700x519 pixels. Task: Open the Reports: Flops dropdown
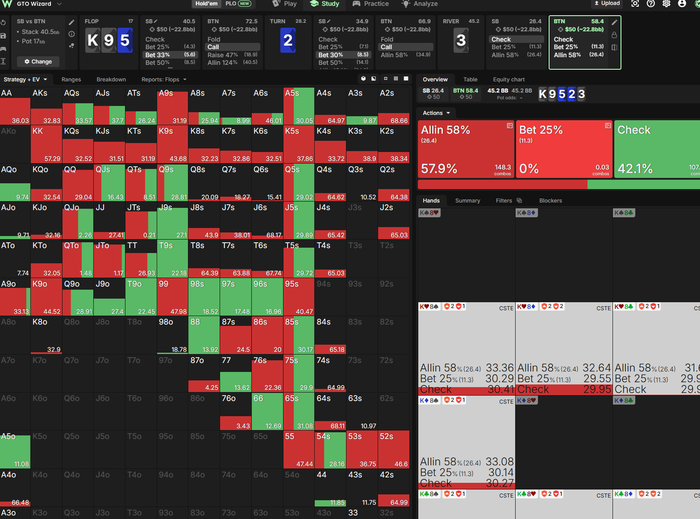click(164, 79)
